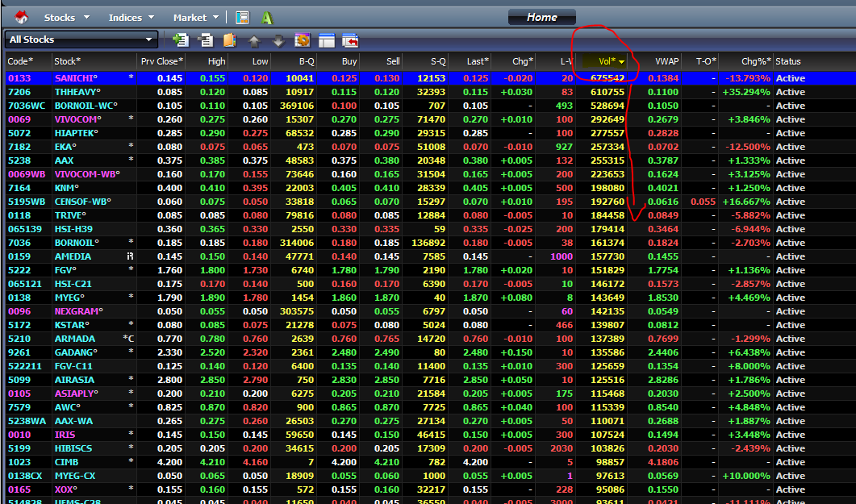Sort by the High column header
Viewport: 856px width, 504px height.
click(217, 61)
